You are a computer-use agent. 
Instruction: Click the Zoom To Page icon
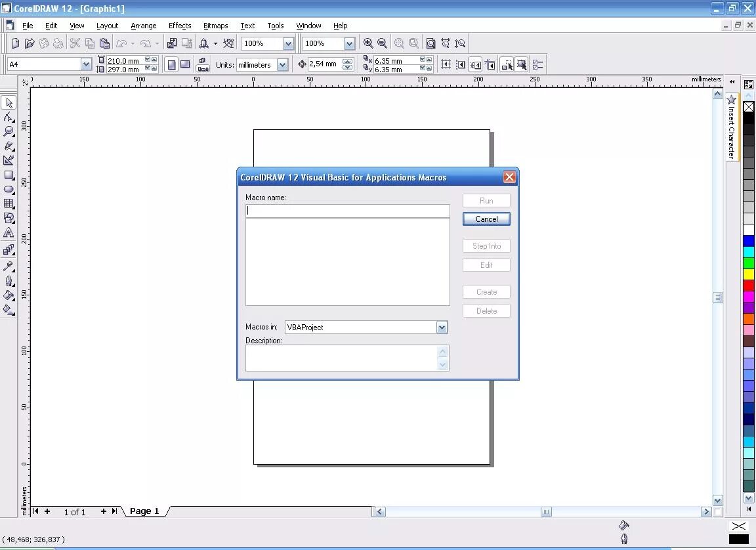pyautogui.click(x=430, y=43)
